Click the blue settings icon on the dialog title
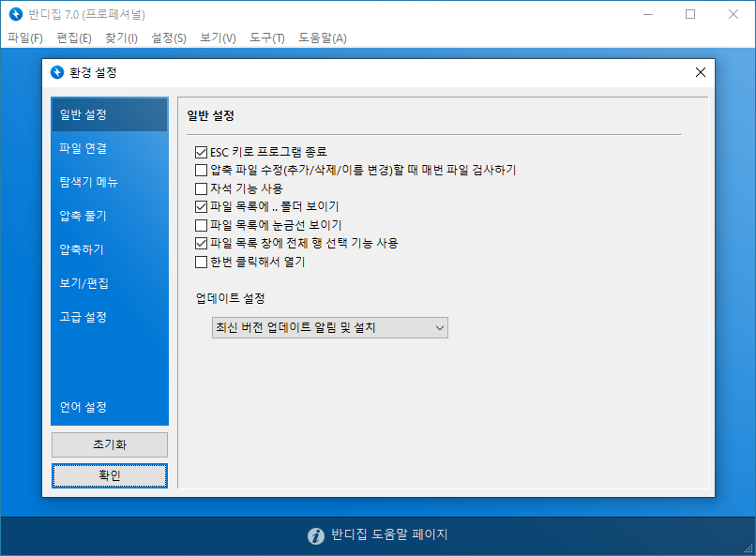The width and height of the screenshot is (756, 556). click(59, 71)
